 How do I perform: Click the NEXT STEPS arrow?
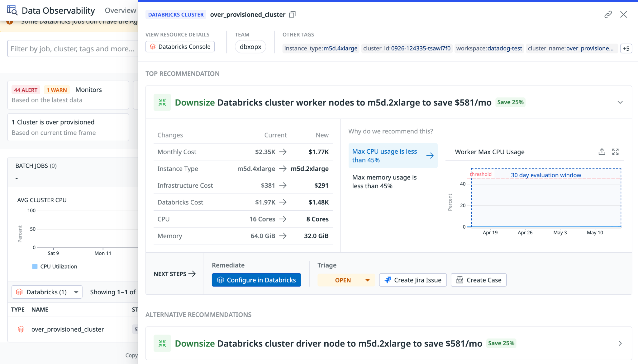click(x=192, y=274)
